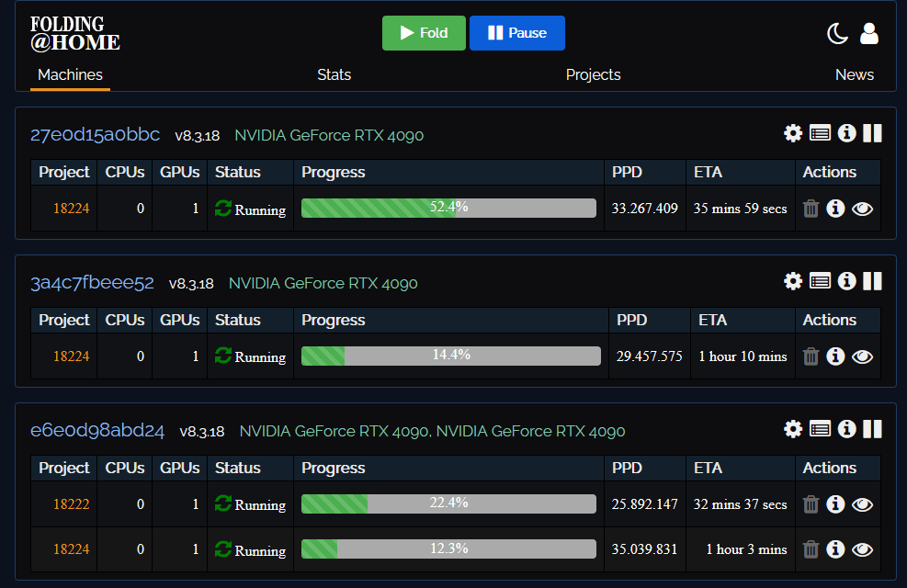Pause machine e6e0d98abd24
Viewport: 907px width, 588px height.
click(x=872, y=429)
